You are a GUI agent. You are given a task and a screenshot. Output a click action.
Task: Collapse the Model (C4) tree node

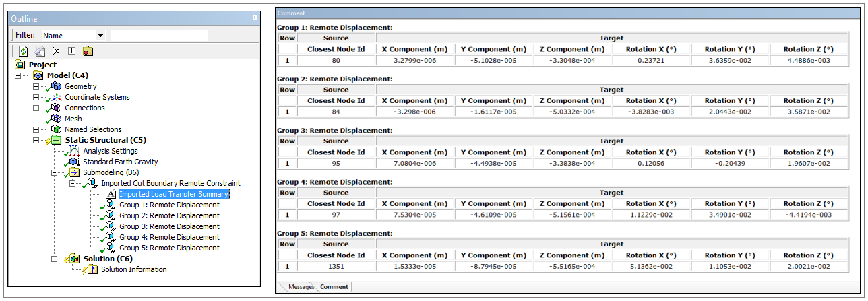[18, 75]
